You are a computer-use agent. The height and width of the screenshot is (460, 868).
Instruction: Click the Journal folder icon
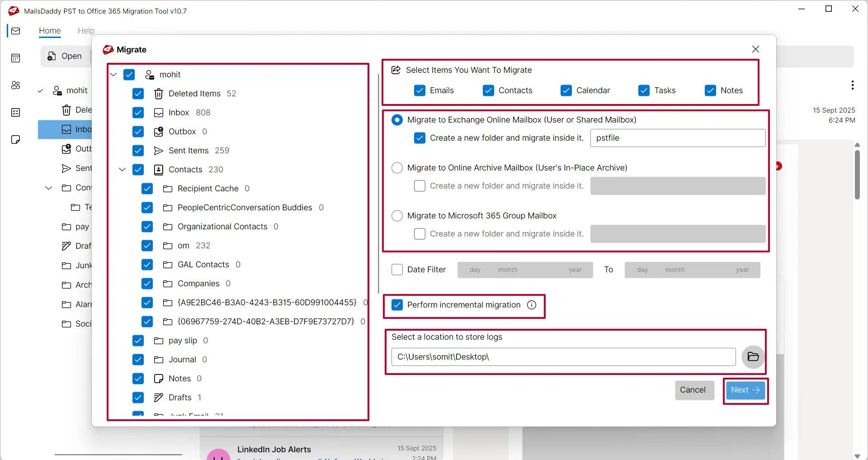tap(159, 360)
